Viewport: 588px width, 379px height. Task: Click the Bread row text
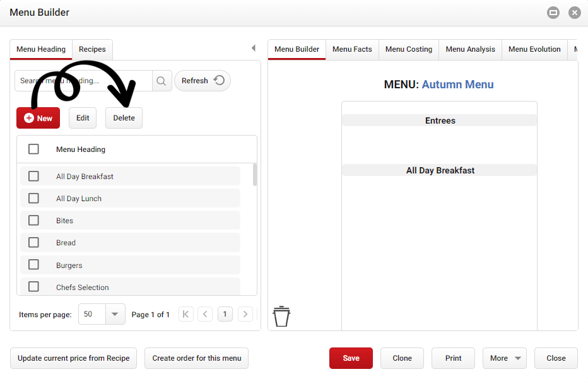pyautogui.click(x=66, y=243)
